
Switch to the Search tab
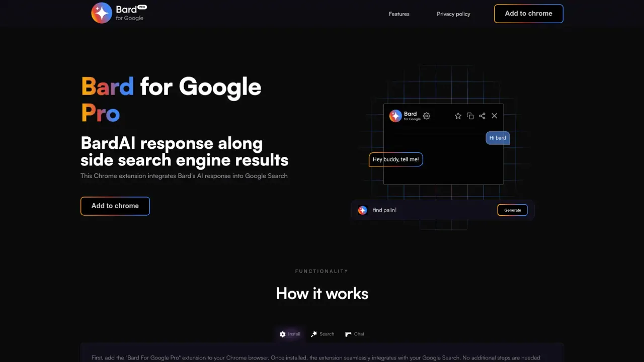coord(323,334)
